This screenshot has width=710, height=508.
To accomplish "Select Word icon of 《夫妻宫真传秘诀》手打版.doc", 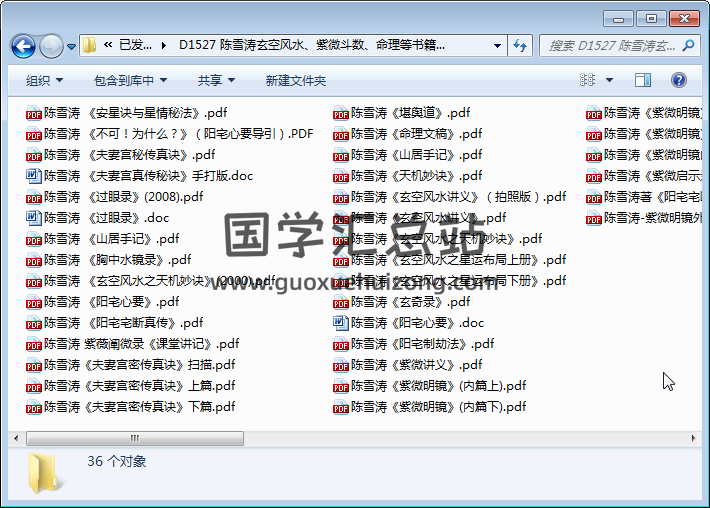I will [34, 176].
